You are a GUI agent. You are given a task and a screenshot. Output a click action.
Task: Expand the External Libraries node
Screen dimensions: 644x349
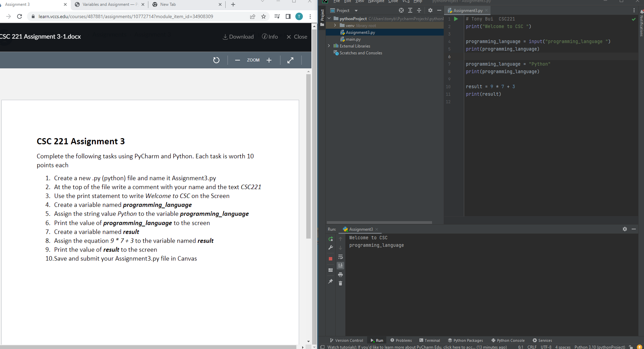pos(329,46)
